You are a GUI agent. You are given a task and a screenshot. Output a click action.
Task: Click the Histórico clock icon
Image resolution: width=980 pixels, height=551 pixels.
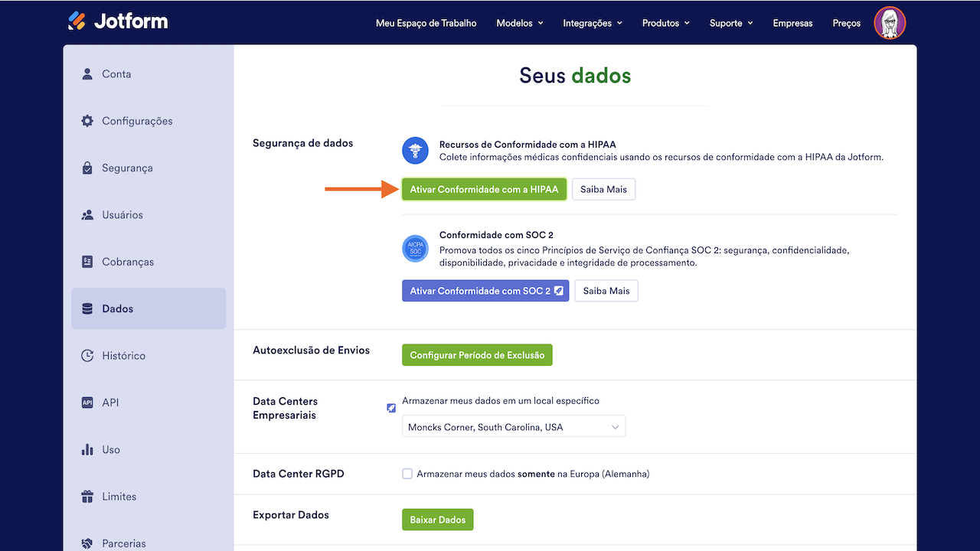[x=87, y=356]
